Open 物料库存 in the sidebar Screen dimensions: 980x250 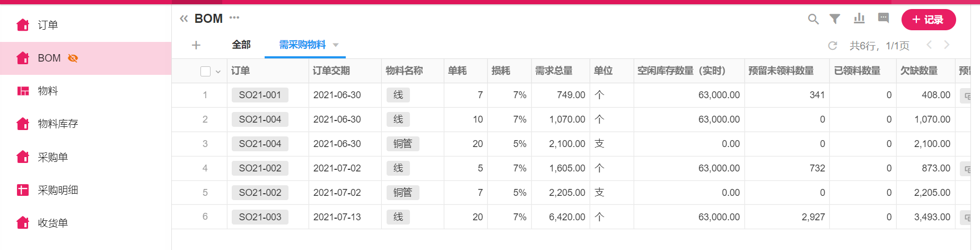58,124
